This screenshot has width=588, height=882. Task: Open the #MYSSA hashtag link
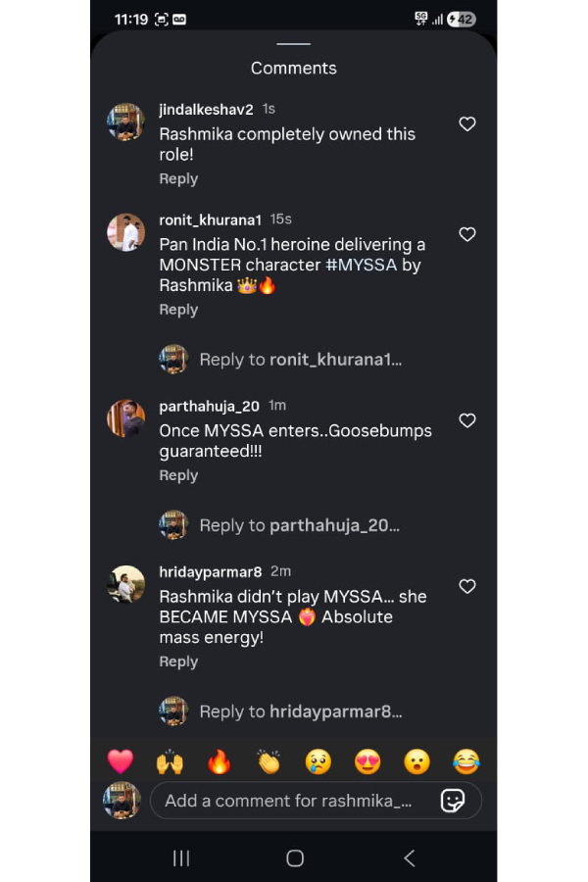pyautogui.click(x=361, y=265)
